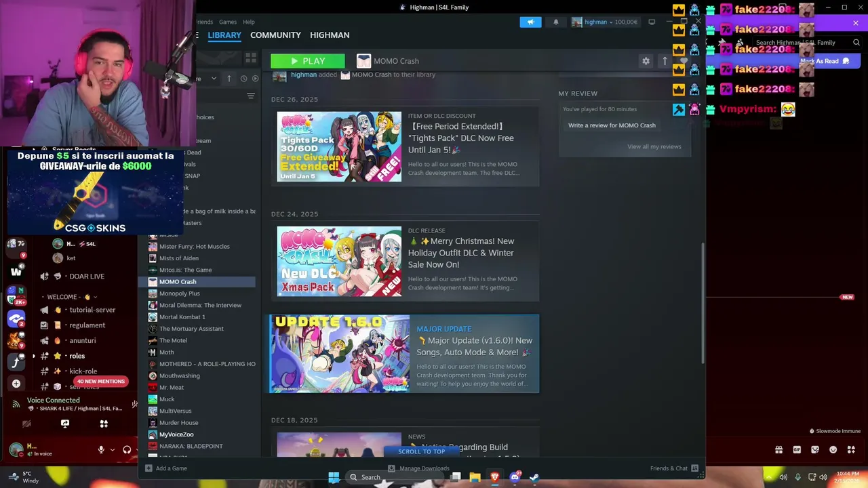Open Merry Christmas Holiday Outfit DLC headline
This screenshot has width=868, height=488.
(x=461, y=253)
